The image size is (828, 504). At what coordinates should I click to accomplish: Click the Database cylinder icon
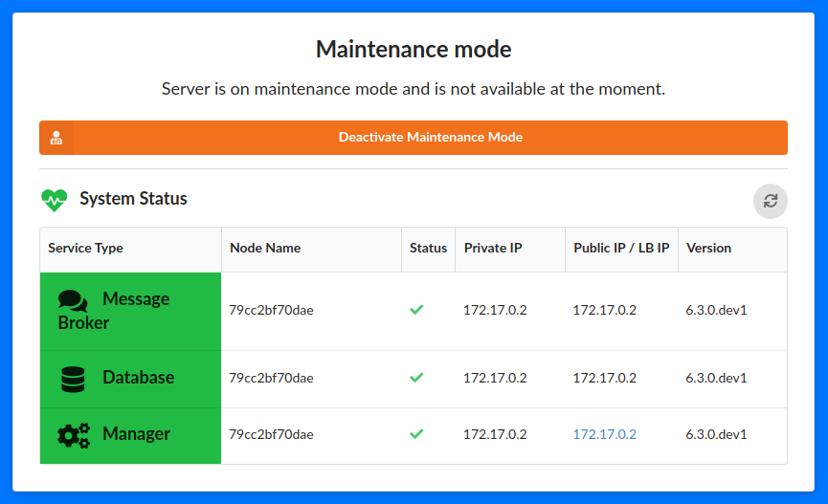73,380
